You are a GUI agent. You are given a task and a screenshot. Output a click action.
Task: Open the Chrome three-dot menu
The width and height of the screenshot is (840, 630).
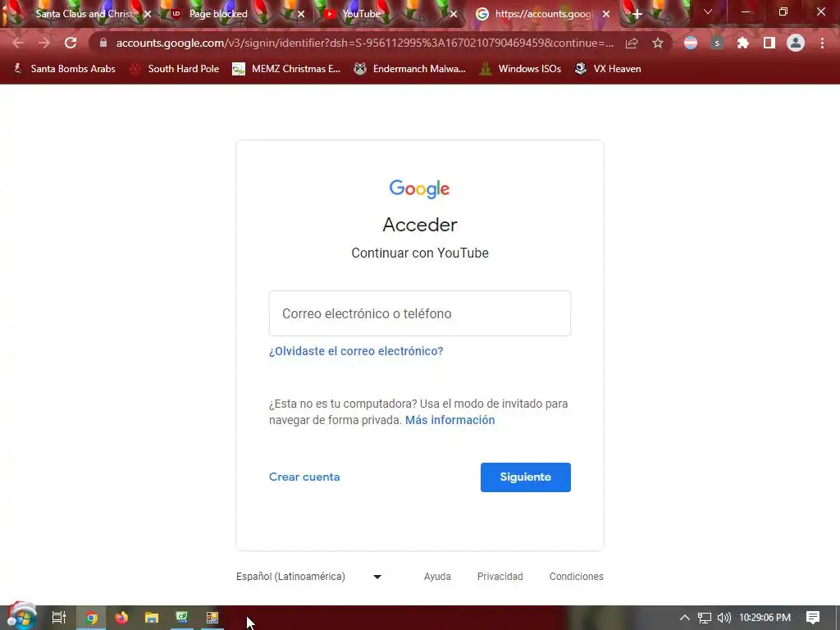coord(822,43)
